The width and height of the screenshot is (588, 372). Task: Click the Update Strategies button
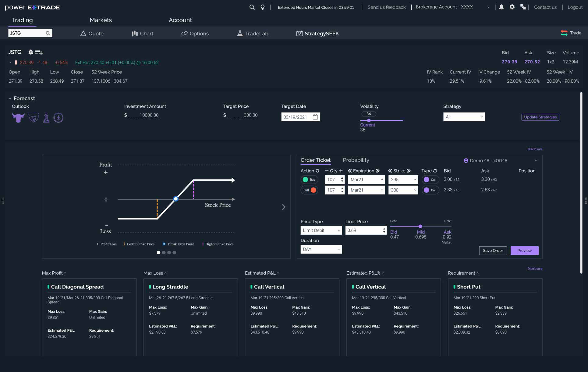540,117
